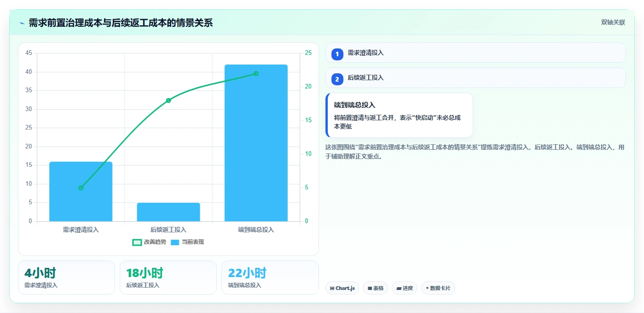Screen dimensions: 644x313
Task: Click the blue 当前表现 legend swatch
Action: coord(175,242)
